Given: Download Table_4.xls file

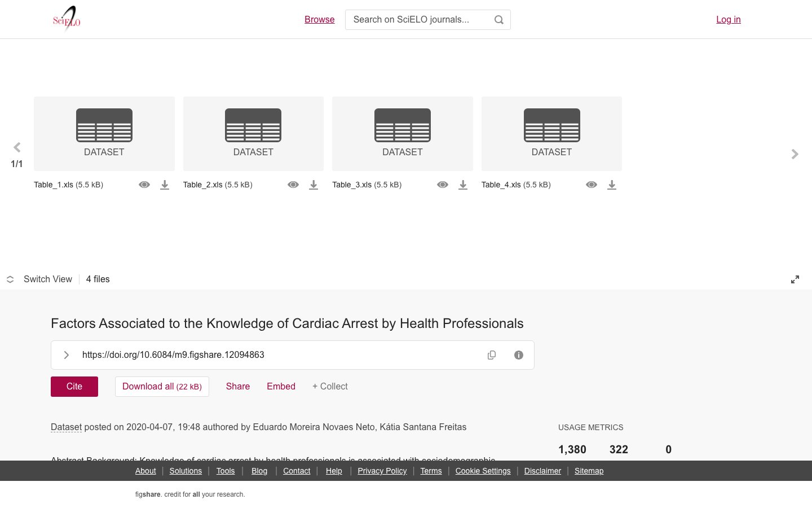Looking at the screenshot, I should click(x=612, y=185).
